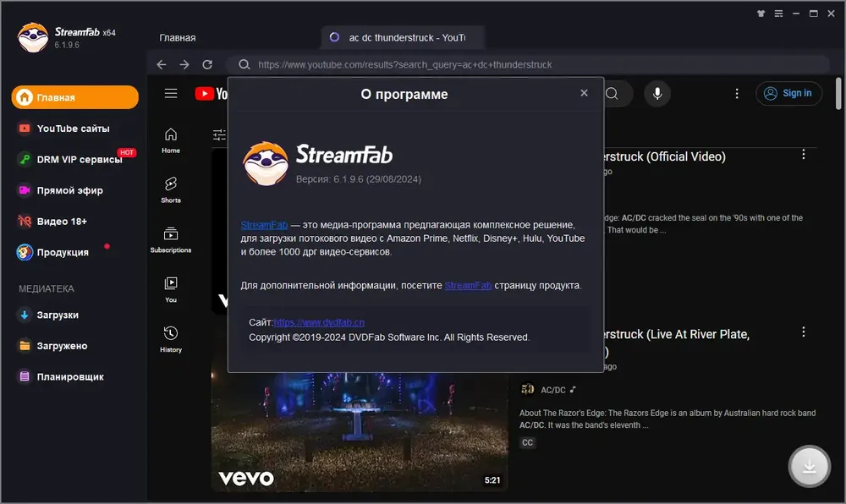Screen dimensions: 846x504
Task: Click the StreamFab sloth logo in dialog
Action: click(266, 164)
